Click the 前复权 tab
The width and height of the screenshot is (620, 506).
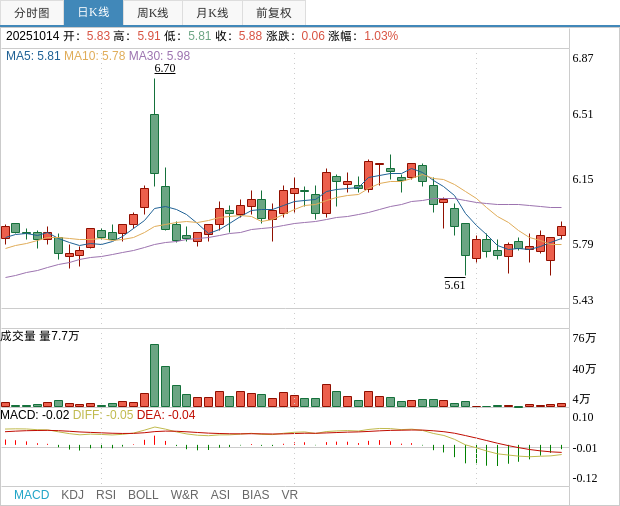(274, 13)
